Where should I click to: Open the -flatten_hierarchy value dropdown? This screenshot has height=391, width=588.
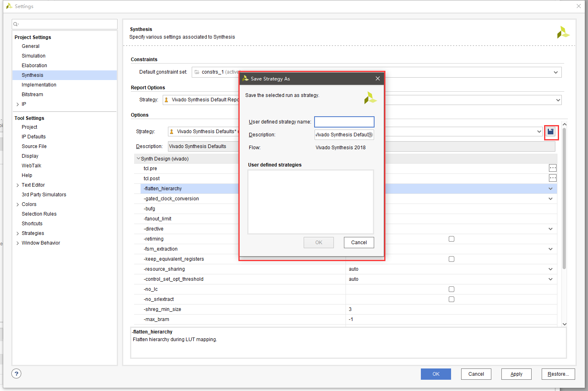[551, 189]
